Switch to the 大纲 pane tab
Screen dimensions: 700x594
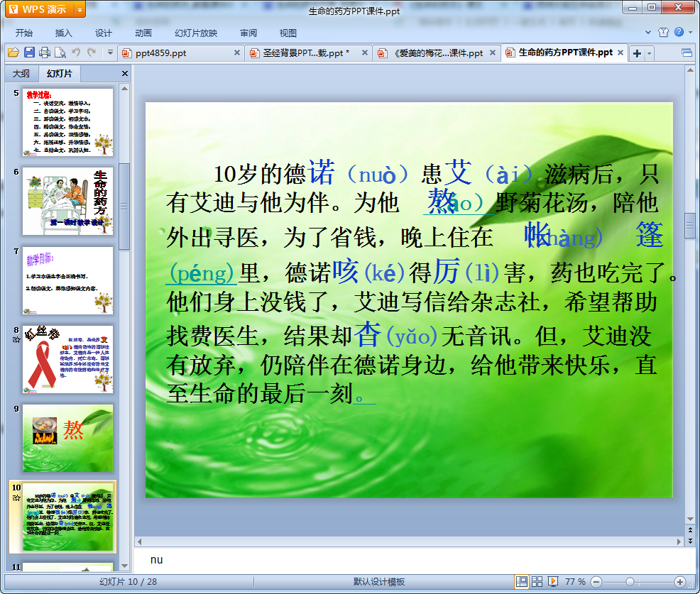(x=21, y=74)
